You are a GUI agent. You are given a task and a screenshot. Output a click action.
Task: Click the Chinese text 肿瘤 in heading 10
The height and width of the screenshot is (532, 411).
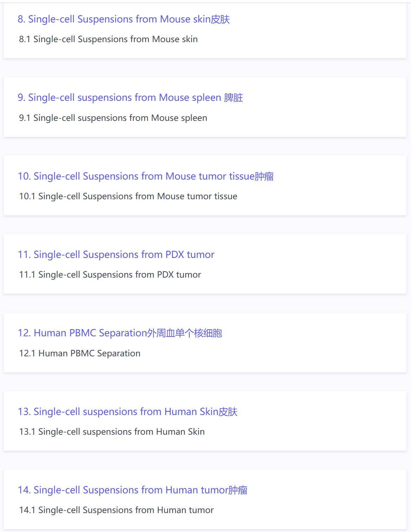pos(264,176)
